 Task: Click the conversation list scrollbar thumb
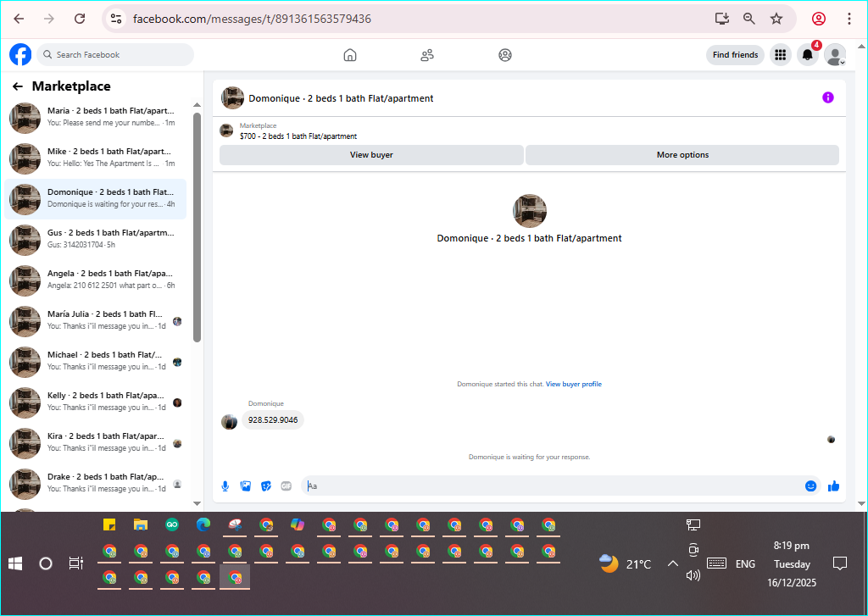pos(197,227)
